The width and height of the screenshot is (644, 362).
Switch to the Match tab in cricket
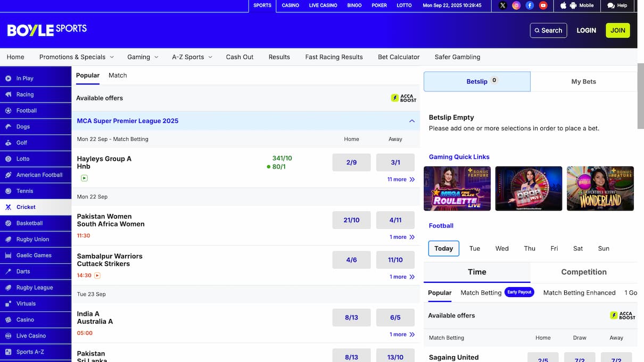118,75
